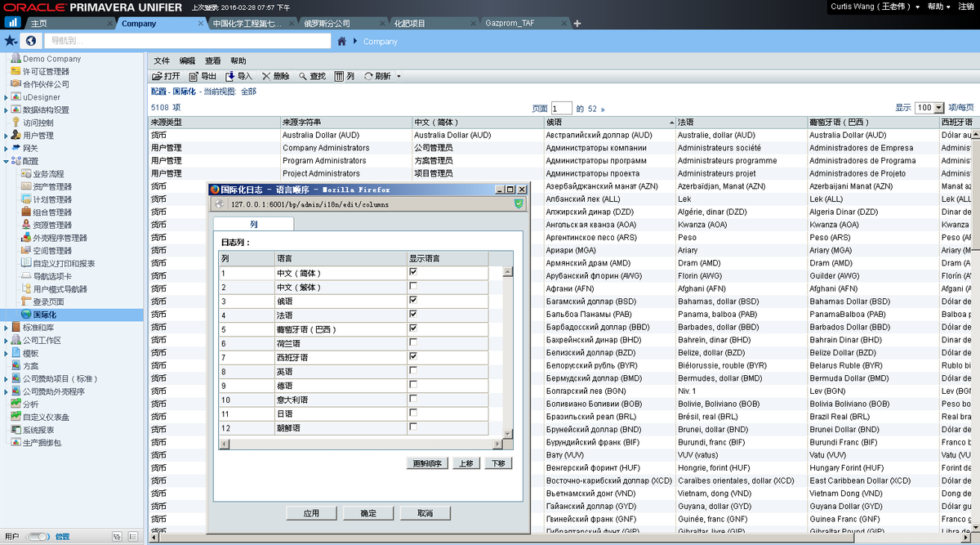Click the home icon in breadcrumb
The image size is (980, 545).
[x=342, y=41]
